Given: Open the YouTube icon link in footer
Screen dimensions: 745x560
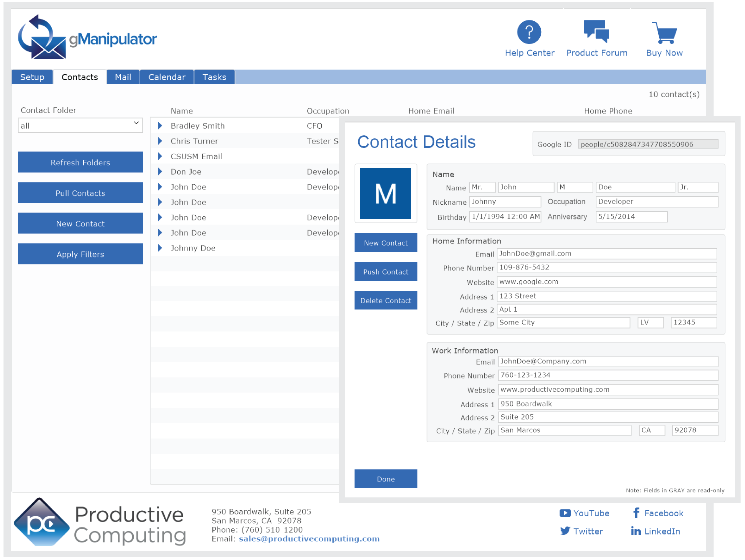Looking at the screenshot, I should click(565, 513).
